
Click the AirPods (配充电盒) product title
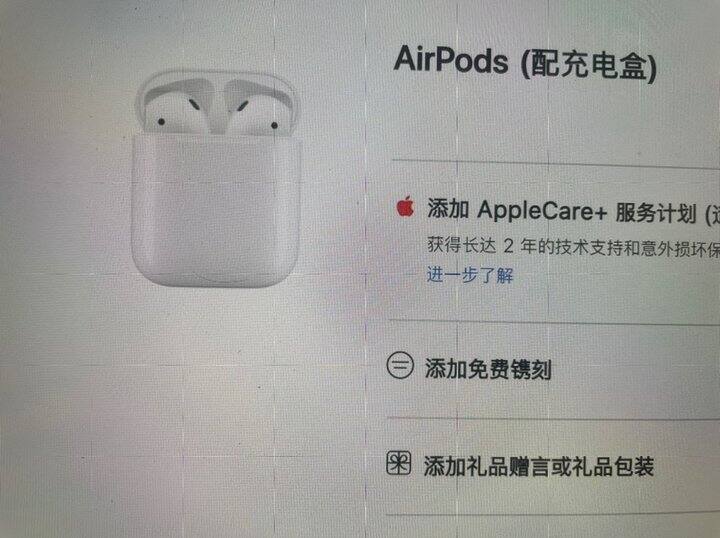point(525,63)
